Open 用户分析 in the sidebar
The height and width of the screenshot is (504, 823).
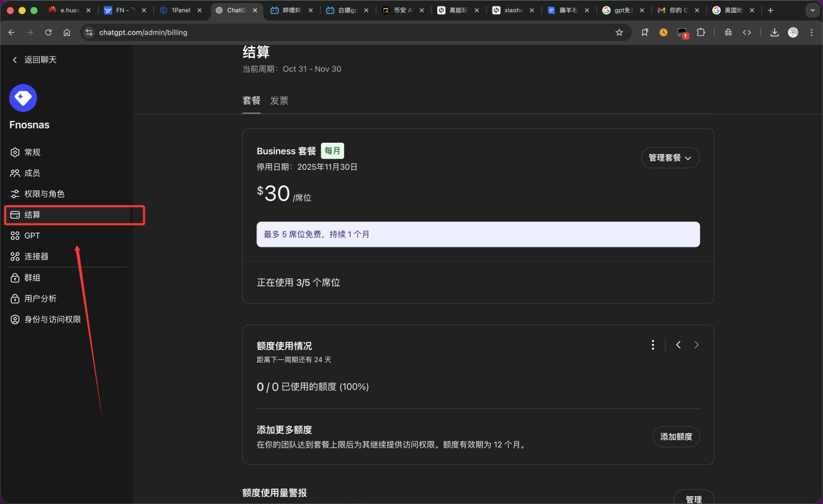[67, 298]
